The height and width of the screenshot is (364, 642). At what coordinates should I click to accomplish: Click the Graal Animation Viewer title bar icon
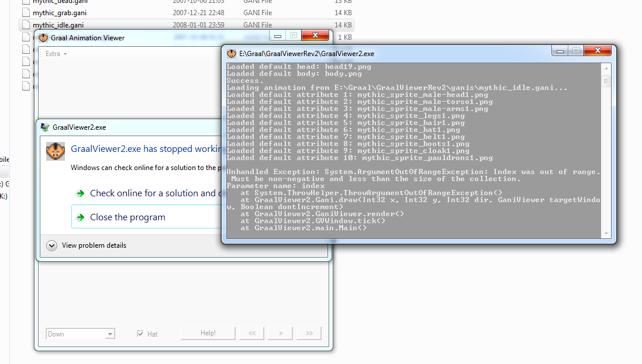click(43, 38)
